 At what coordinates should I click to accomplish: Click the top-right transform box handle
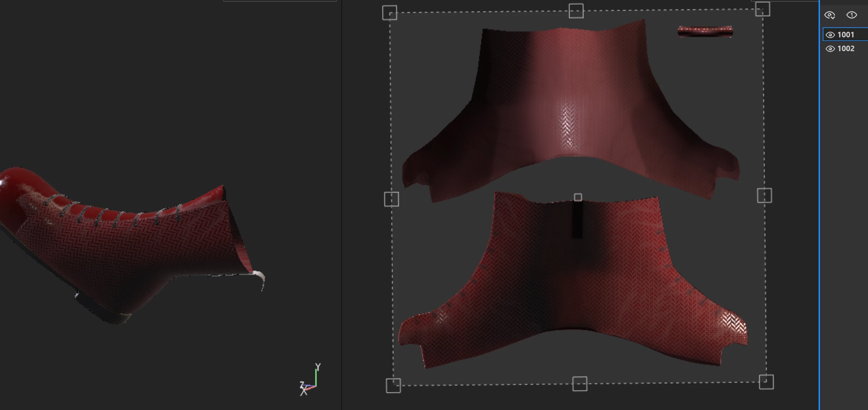(x=763, y=9)
